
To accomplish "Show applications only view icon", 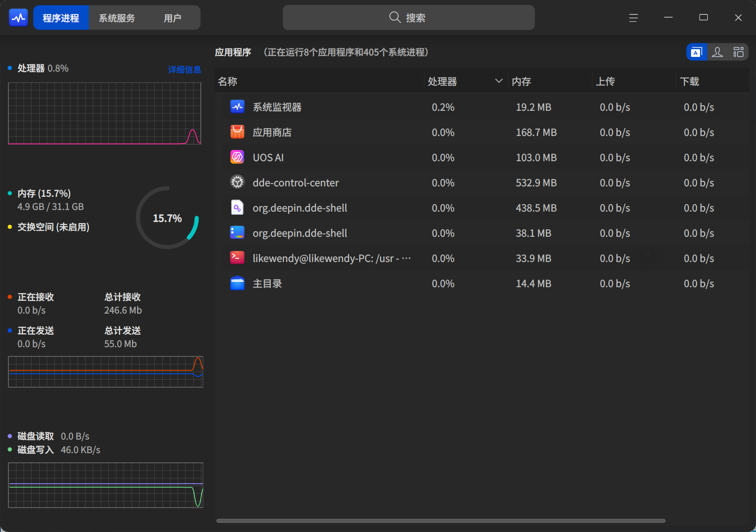I will pyautogui.click(x=696, y=52).
